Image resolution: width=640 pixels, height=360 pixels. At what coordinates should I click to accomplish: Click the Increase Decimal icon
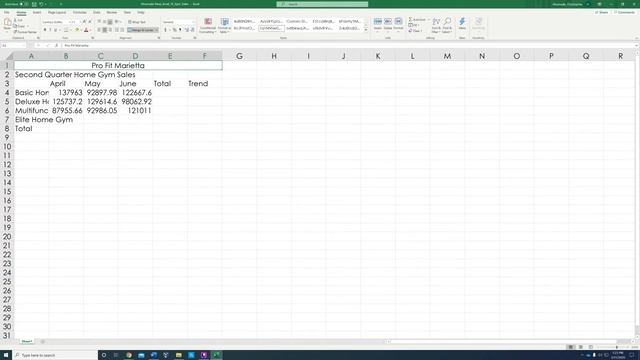tap(187, 30)
